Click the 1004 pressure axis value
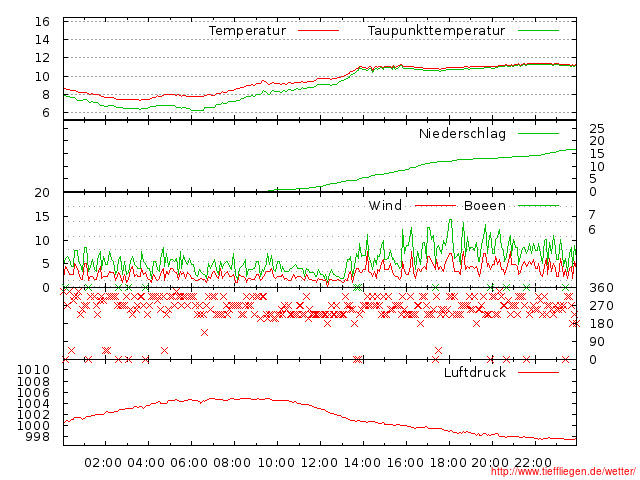The height and width of the screenshot is (480, 640). pyautogui.click(x=33, y=404)
